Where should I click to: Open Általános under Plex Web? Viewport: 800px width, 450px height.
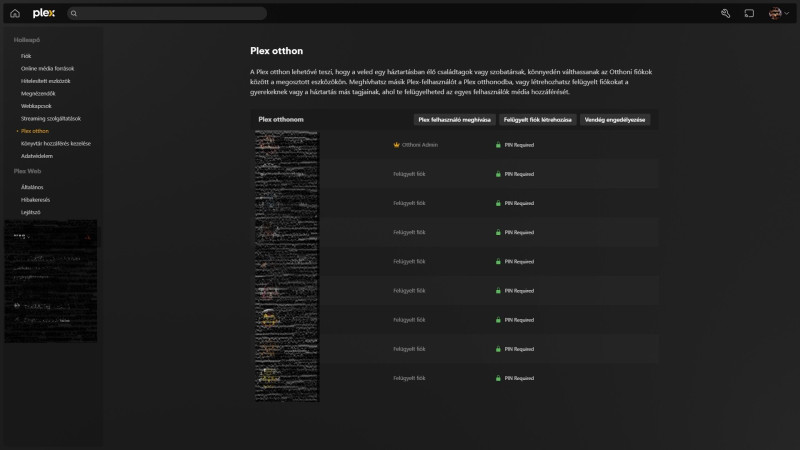32,187
